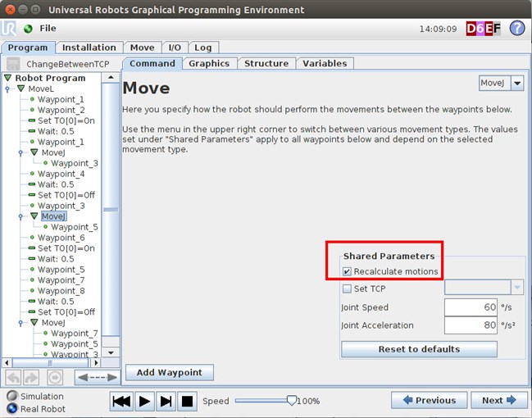This screenshot has width=532, height=418.
Task: Open the Structure tab
Action: point(266,63)
